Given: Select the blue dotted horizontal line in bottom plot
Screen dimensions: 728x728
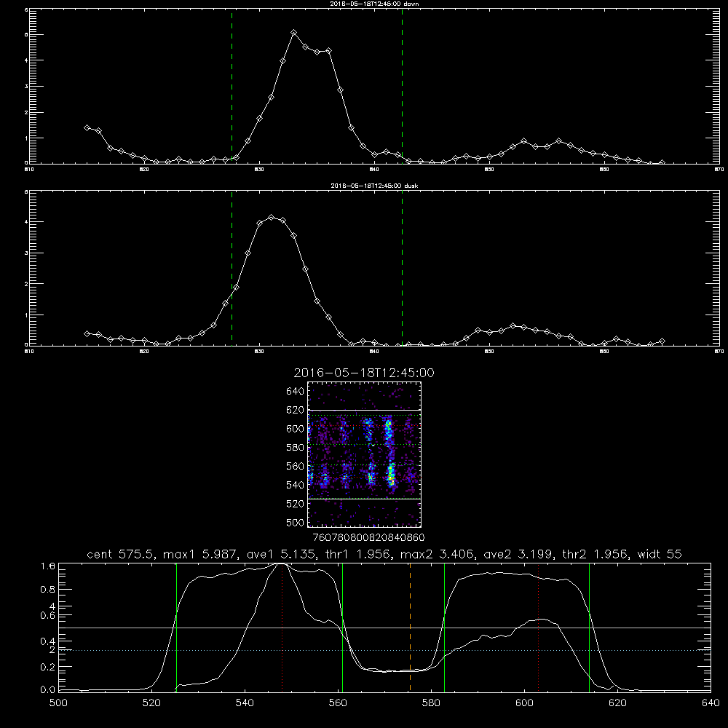Looking at the screenshot, I should tap(384, 650).
